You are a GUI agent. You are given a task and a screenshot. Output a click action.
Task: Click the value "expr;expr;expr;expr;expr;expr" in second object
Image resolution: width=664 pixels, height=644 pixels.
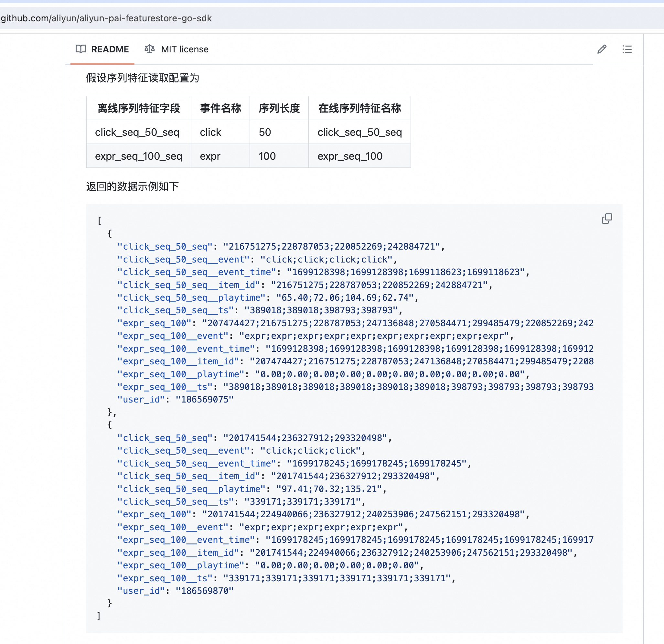click(321, 528)
